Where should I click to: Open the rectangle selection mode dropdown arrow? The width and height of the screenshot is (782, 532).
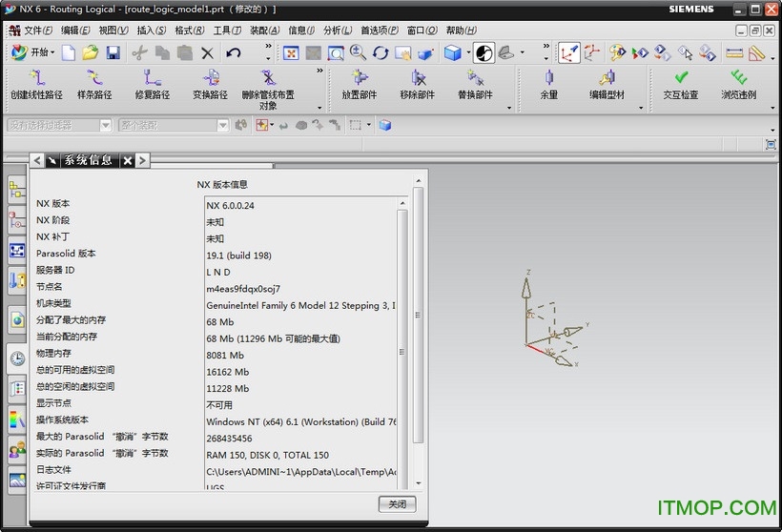tap(368, 125)
